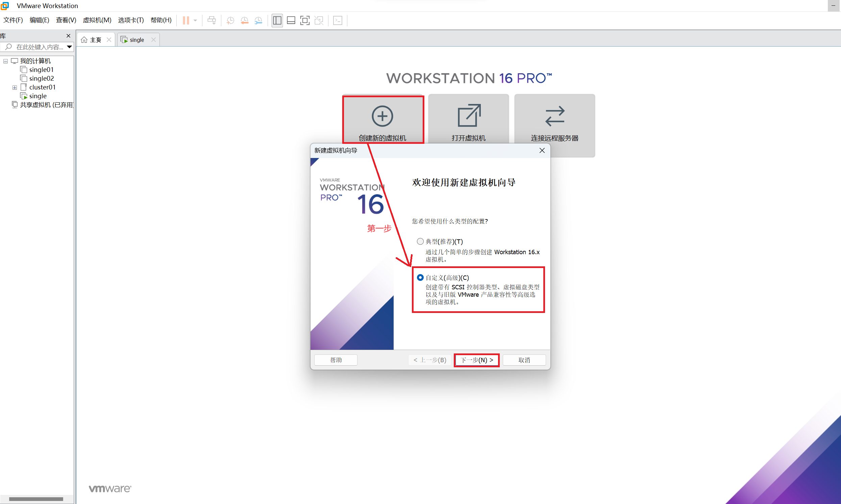
Task: Click 下一步(N) > in the wizard
Action: (477, 360)
